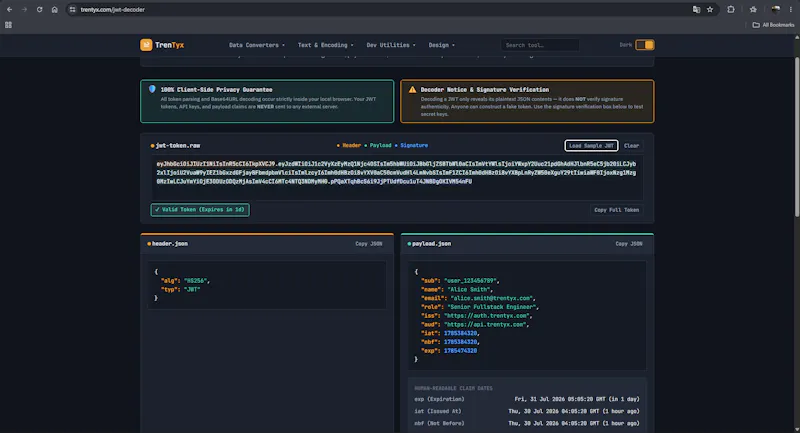This screenshot has height=433, width=800.
Task: Click the iat (Issued At) claim date row
Action: pyautogui.click(x=527, y=411)
